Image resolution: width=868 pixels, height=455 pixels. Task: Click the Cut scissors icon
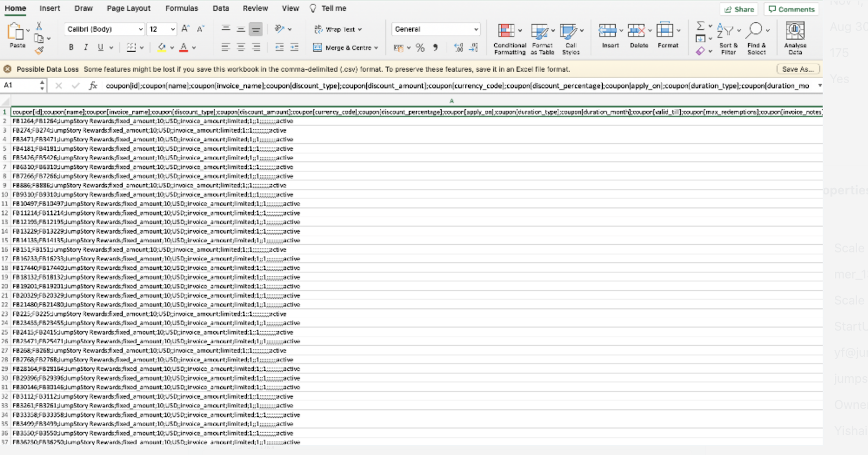tap(39, 26)
